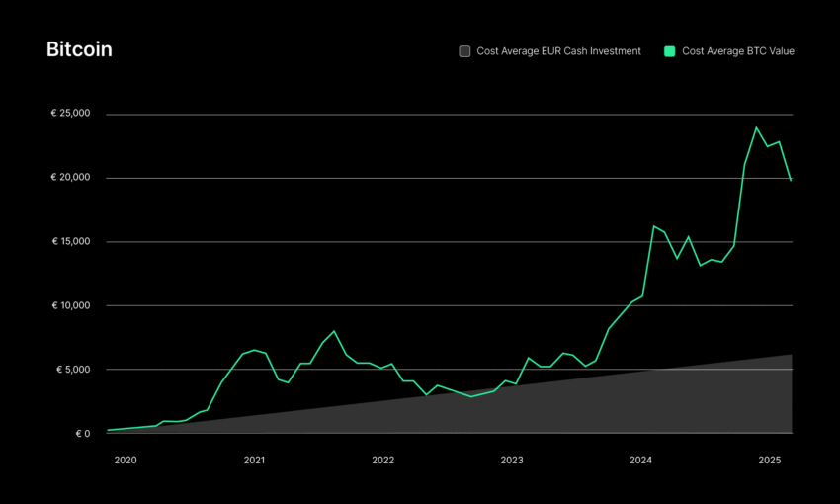The image size is (840, 504).
Task: Click the Bitcoin chart title
Action: point(79,49)
